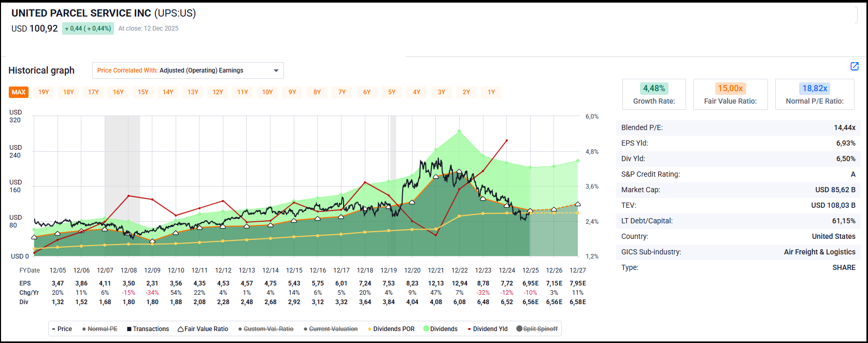
Task: Show the Current Valuation legend series
Action: 330,329
